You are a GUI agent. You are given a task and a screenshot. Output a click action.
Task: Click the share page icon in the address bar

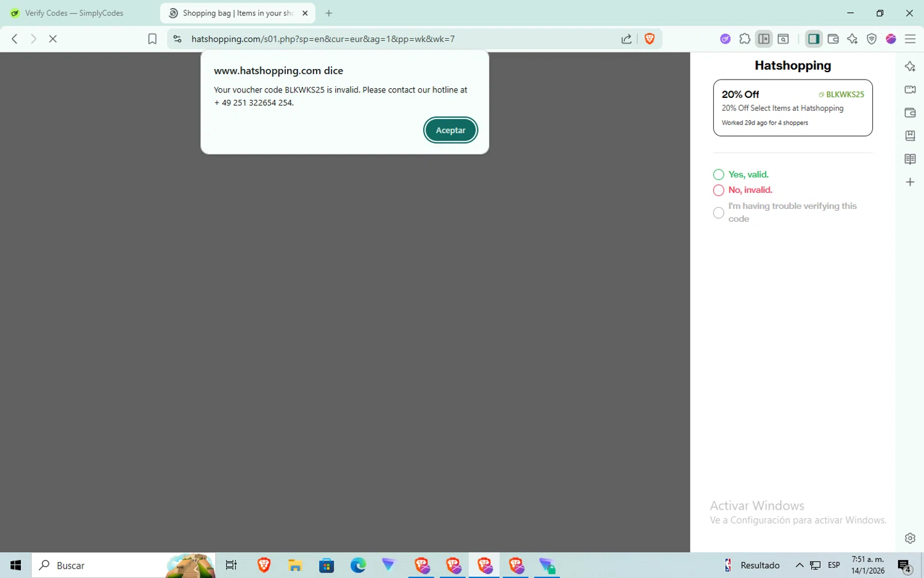[x=626, y=39]
